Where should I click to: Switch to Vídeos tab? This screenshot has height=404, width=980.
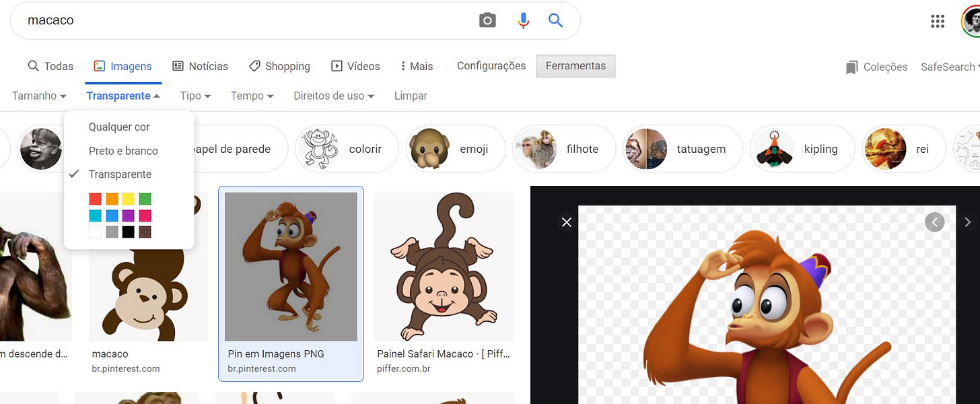pos(355,66)
